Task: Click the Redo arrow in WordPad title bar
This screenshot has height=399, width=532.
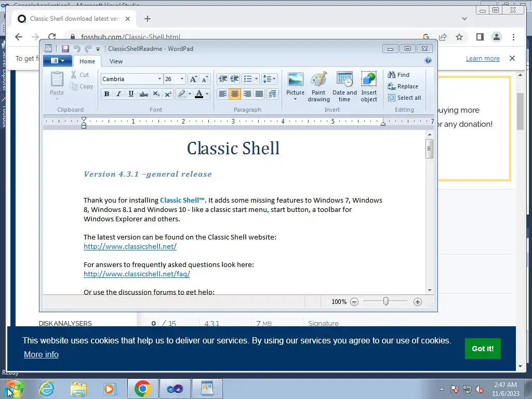Action: click(x=88, y=49)
